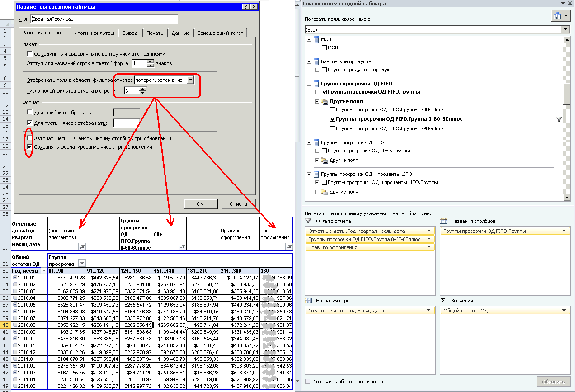
Task: Select 'Разметка и формат' tab
Action: point(44,33)
